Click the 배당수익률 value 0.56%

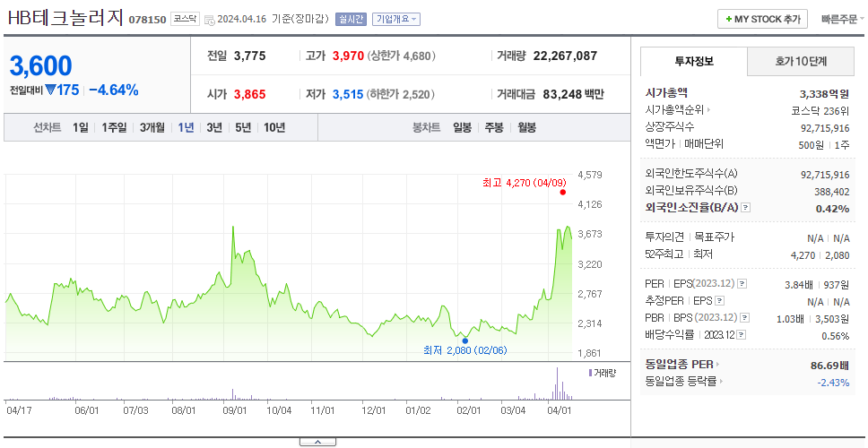836,336
